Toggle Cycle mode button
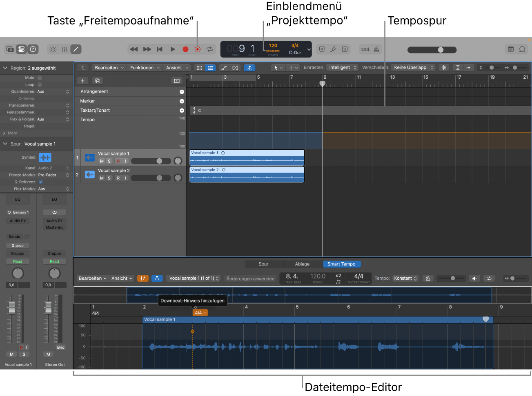Viewport: 532px width, 396px height. [209, 49]
